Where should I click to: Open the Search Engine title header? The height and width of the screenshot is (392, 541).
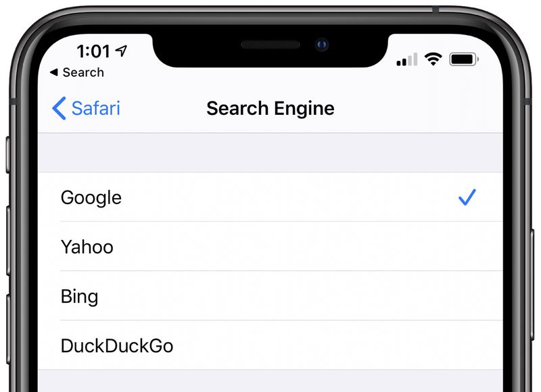pyautogui.click(x=270, y=108)
